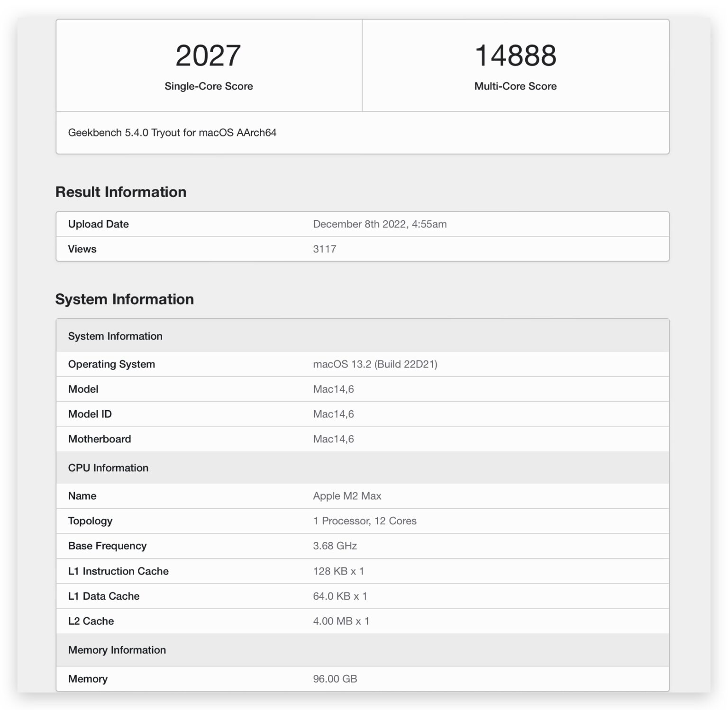This screenshot has height=710, width=728.
Task: Select the Model ID label
Action: click(x=90, y=414)
